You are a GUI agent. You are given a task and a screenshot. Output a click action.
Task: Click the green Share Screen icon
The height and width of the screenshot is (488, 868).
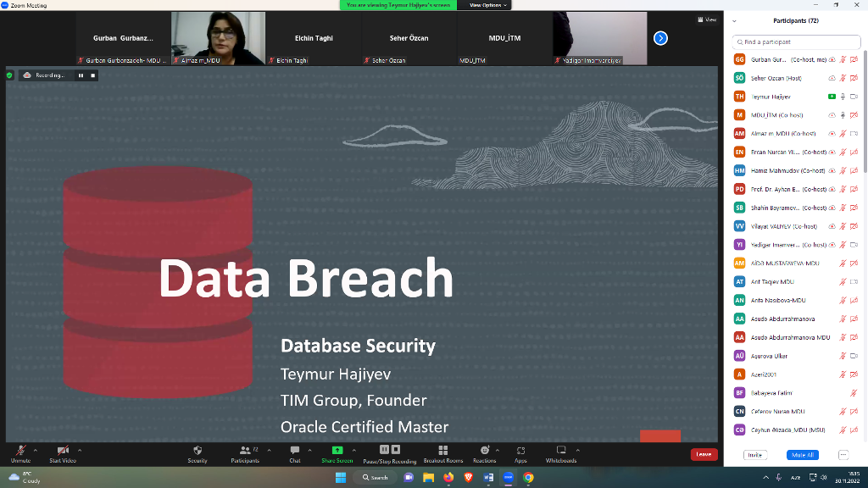[x=337, y=451]
